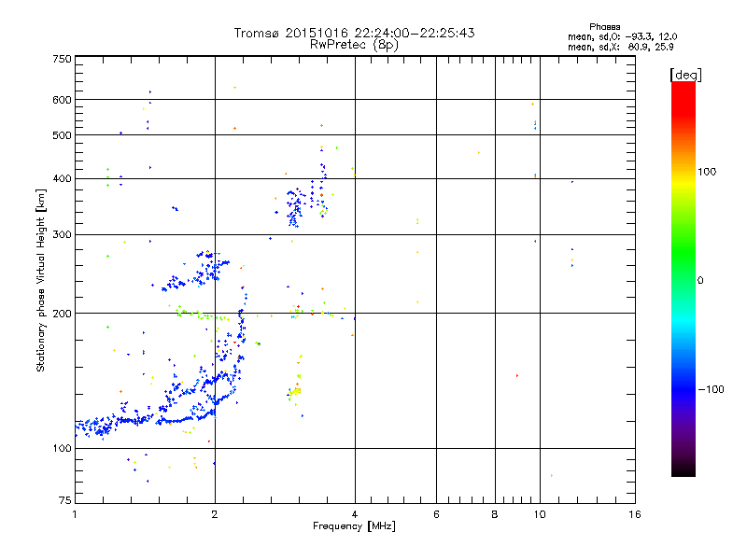Click the '16' frequency axis tick label
Viewport: 747px width, 560px height.
click(635, 514)
